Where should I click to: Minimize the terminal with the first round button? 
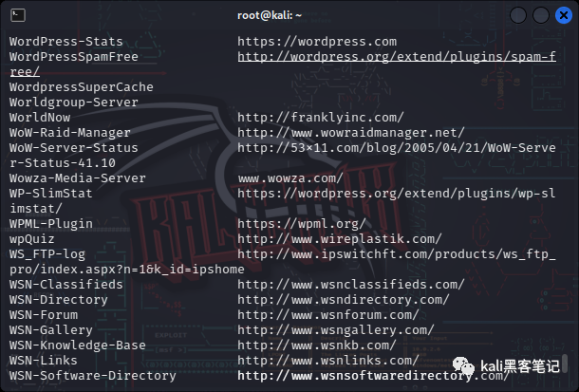point(518,15)
